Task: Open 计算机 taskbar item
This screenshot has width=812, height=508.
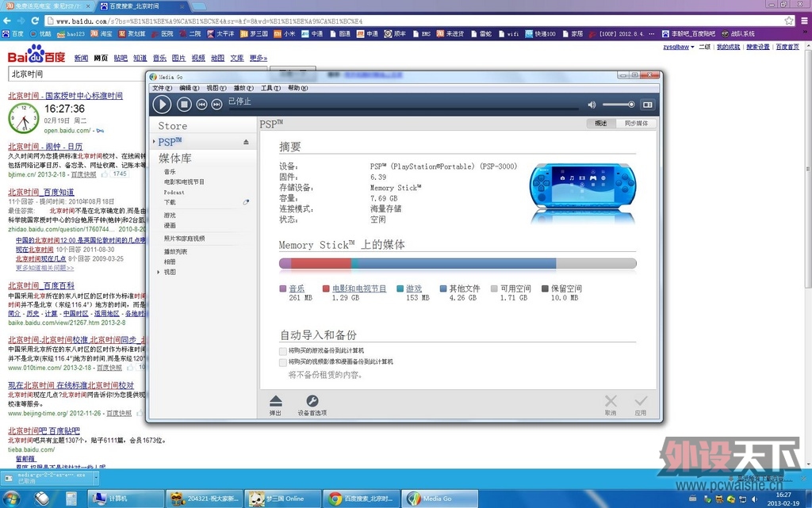Action: tap(126, 498)
